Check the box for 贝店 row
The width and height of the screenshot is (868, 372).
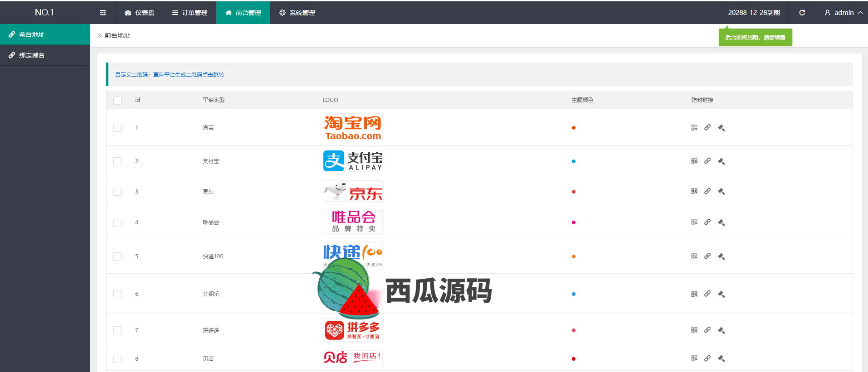point(117,359)
